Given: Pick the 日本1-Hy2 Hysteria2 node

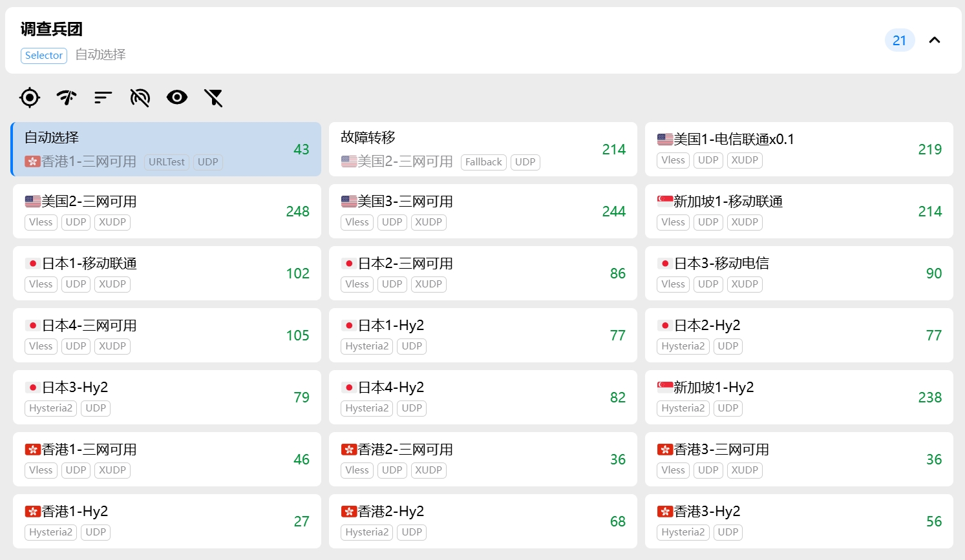Looking at the screenshot, I should pos(482,335).
